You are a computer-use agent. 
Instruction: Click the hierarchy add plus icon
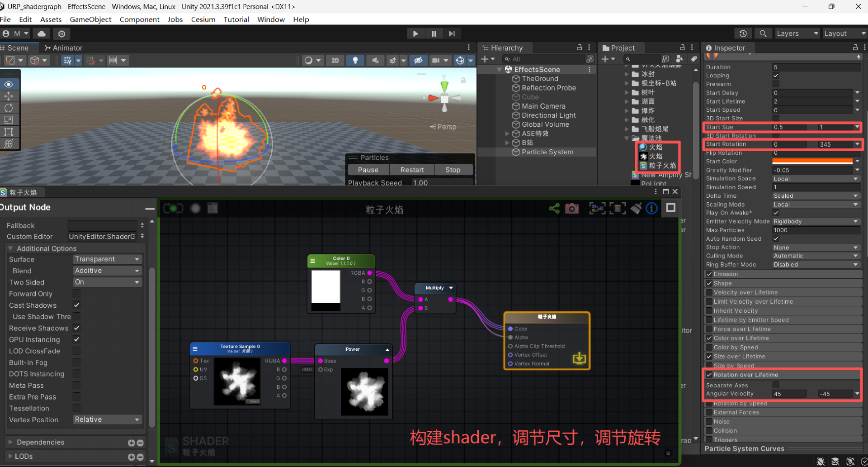(485, 59)
